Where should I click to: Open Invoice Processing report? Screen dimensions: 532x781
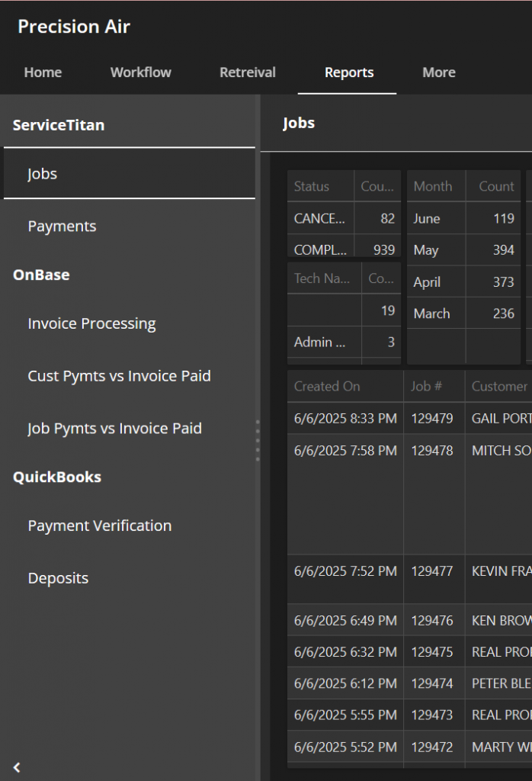tap(91, 323)
